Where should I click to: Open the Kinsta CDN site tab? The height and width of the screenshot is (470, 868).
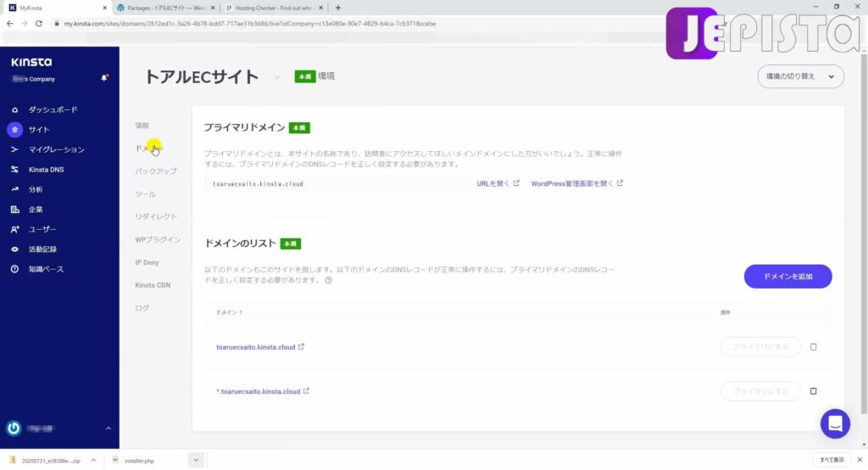(153, 285)
